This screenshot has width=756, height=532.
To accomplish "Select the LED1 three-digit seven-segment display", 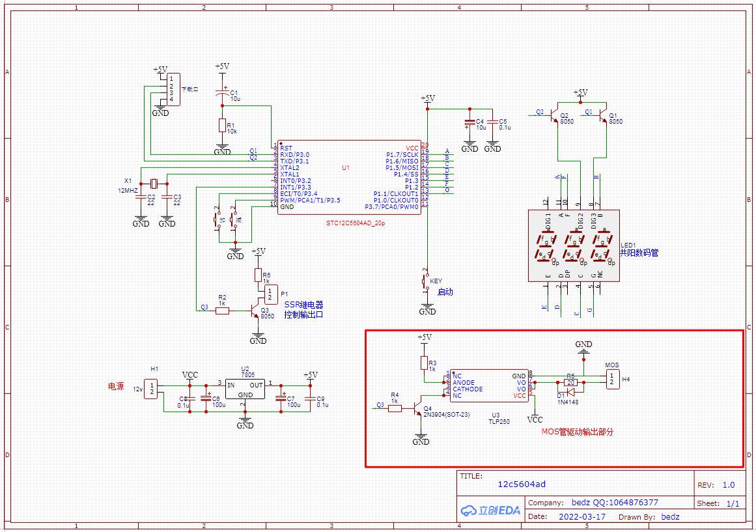I will click(574, 245).
